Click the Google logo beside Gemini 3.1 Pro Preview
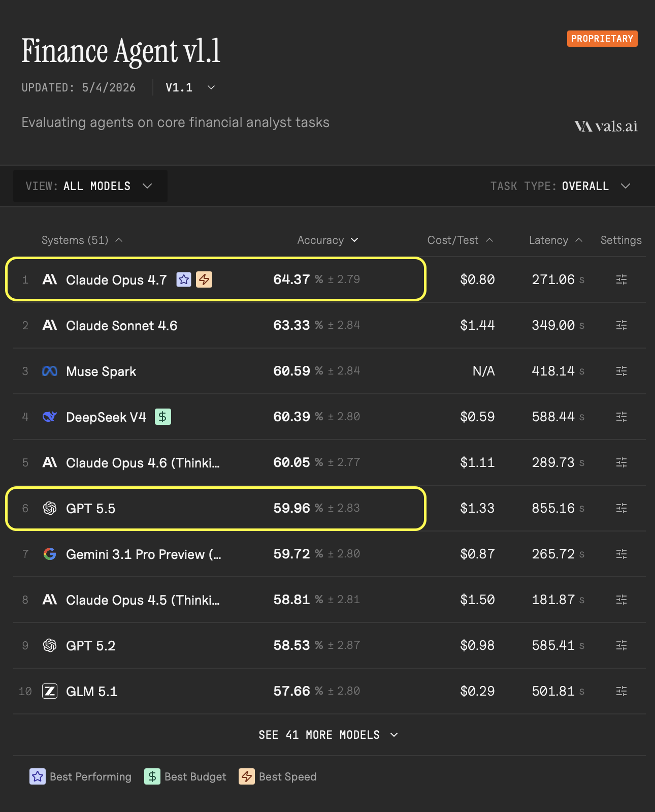The height and width of the screenshot is (812, 655). coord(50,554)
